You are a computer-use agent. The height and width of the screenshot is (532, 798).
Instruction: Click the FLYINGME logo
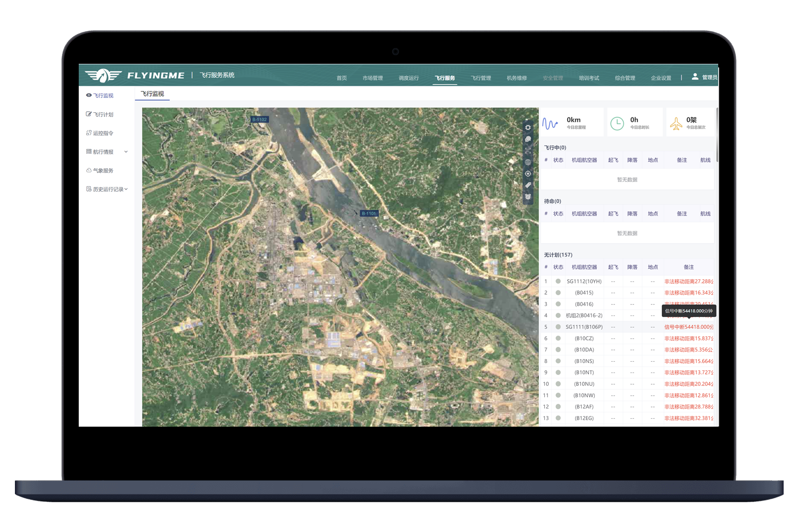[135, 76]
